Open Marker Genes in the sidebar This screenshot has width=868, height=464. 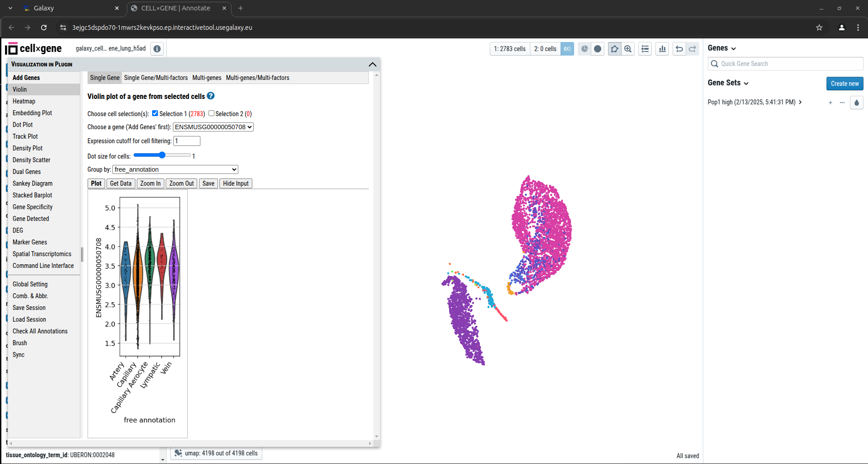click(30, 242)
